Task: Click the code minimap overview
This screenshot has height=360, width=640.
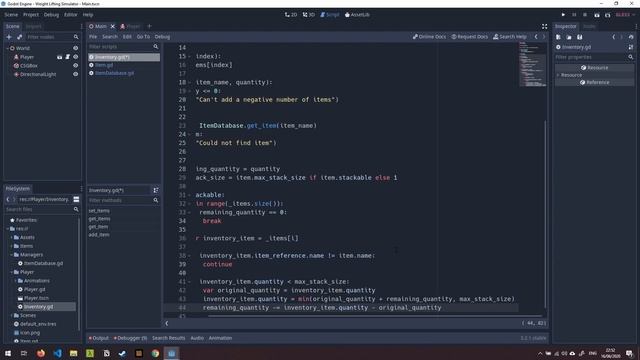Action: (x=533, y=65)
